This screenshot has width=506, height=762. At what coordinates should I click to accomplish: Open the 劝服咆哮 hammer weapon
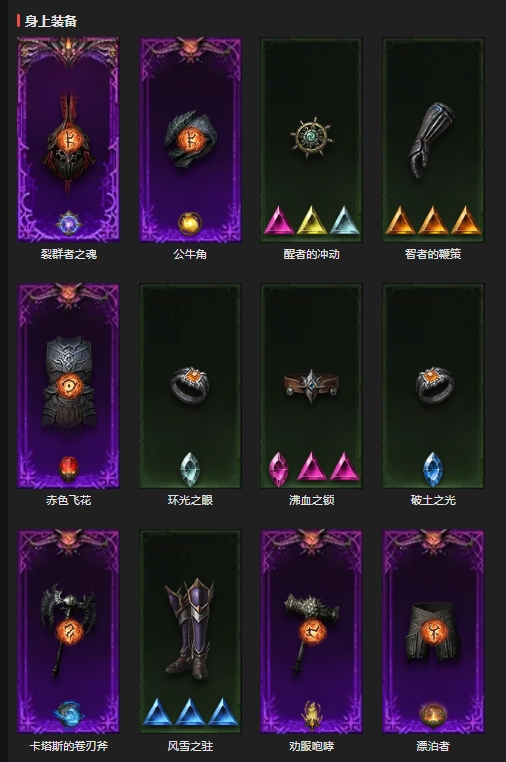pyautogui.click(x=312, y=632)
